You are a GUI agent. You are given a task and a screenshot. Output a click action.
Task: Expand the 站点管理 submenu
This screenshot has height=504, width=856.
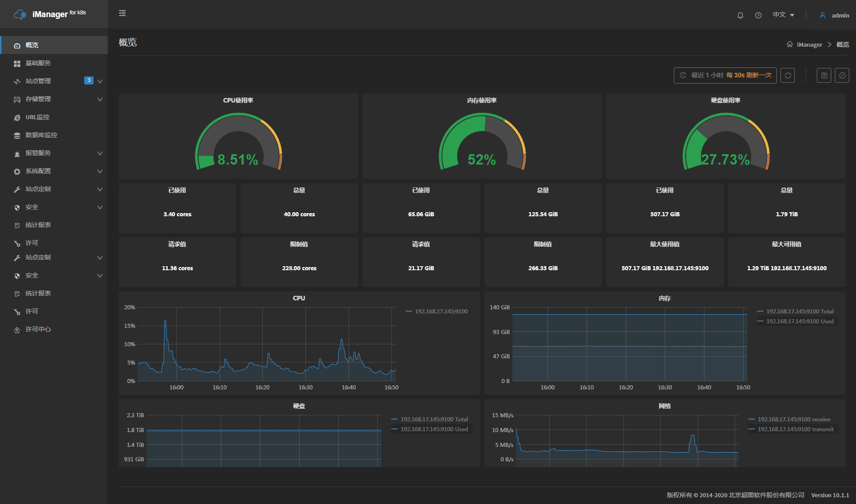[x=100, y=81]
